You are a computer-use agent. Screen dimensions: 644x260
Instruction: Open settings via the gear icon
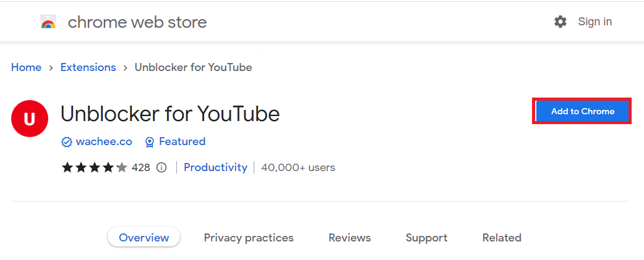pos(560,22)
